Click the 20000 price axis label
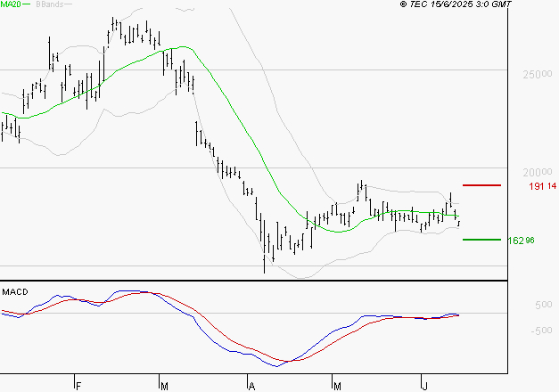This screenshot has width=559, height=392. (x=538, y=173)
